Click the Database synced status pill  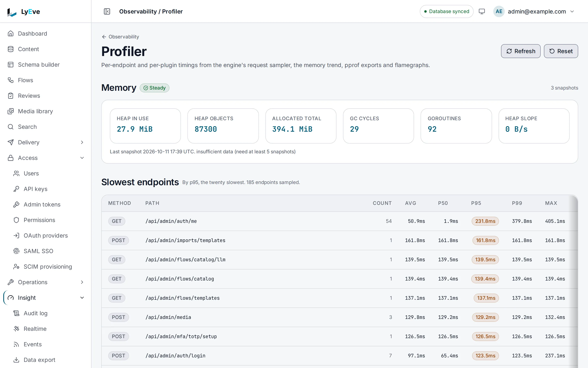[447, 11]
